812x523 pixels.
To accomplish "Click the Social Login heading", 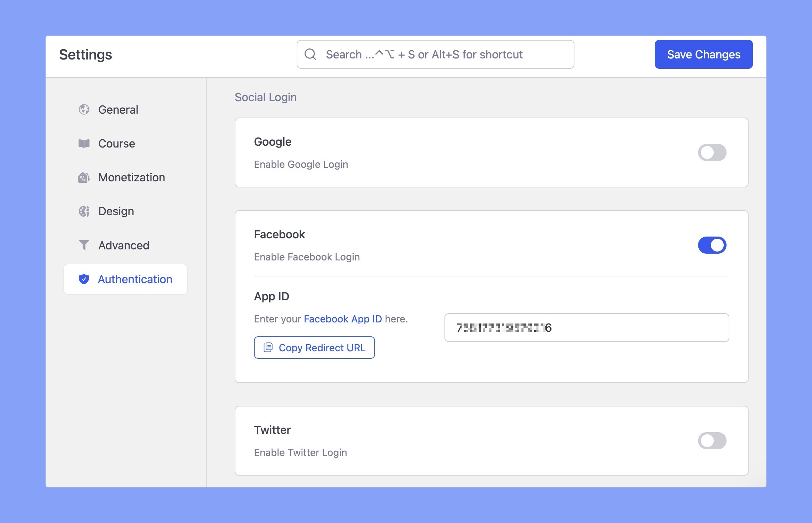I will [266, 97].
